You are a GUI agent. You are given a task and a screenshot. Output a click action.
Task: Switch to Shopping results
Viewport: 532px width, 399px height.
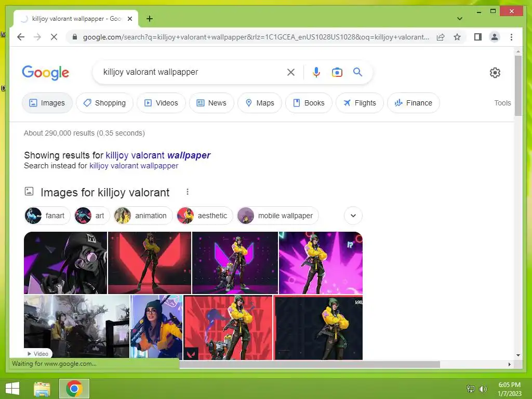click(x=104, y=103)
